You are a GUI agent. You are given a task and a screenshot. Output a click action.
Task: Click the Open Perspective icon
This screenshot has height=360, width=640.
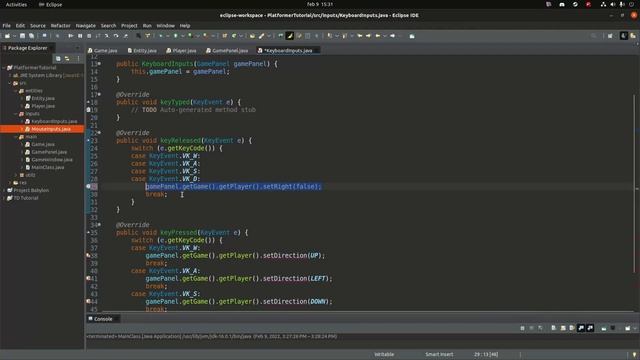[x=610, y=36]
